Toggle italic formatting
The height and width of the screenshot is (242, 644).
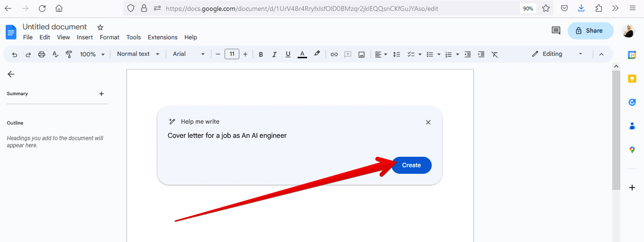tap(274, 54)
